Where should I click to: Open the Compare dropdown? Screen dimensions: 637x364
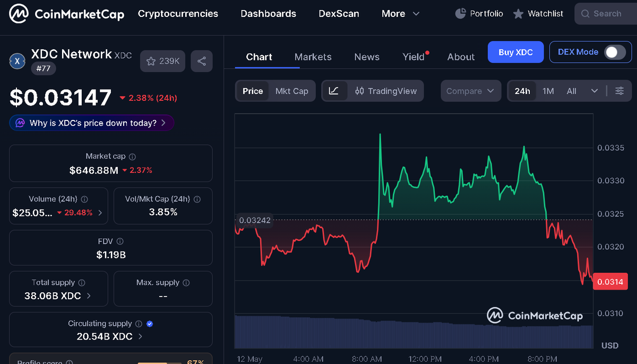point(470,91)
